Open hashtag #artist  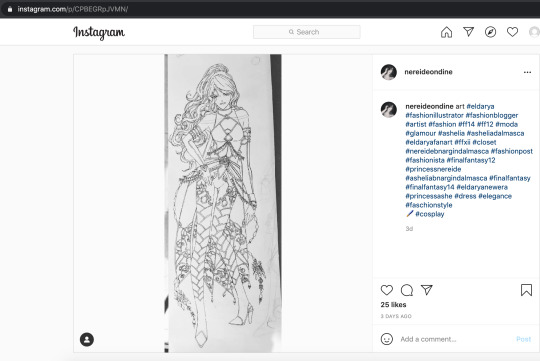416,124
